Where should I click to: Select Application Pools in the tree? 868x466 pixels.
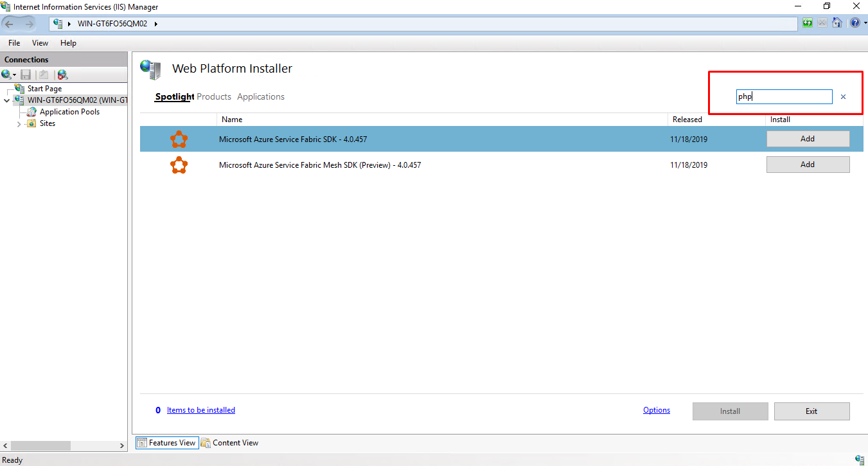[x=69, y=112]
